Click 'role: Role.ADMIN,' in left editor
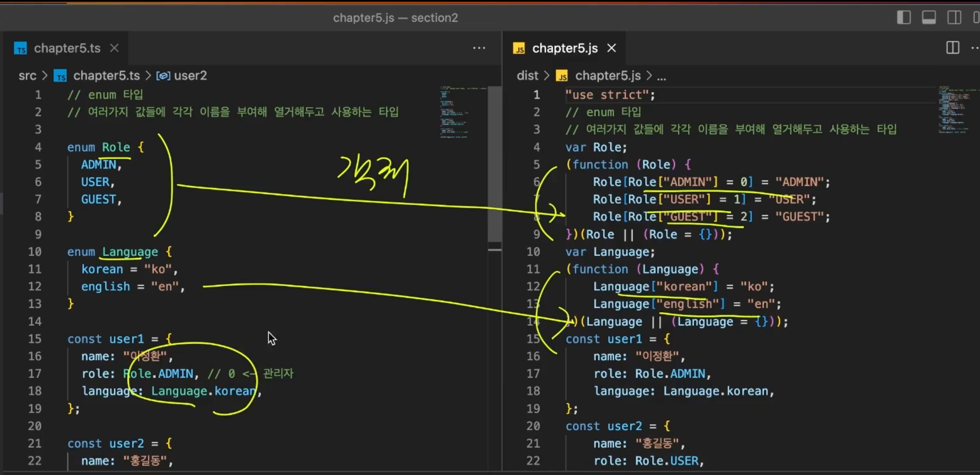This screenshot has height=475, width=980. click(x=140, y=374)
